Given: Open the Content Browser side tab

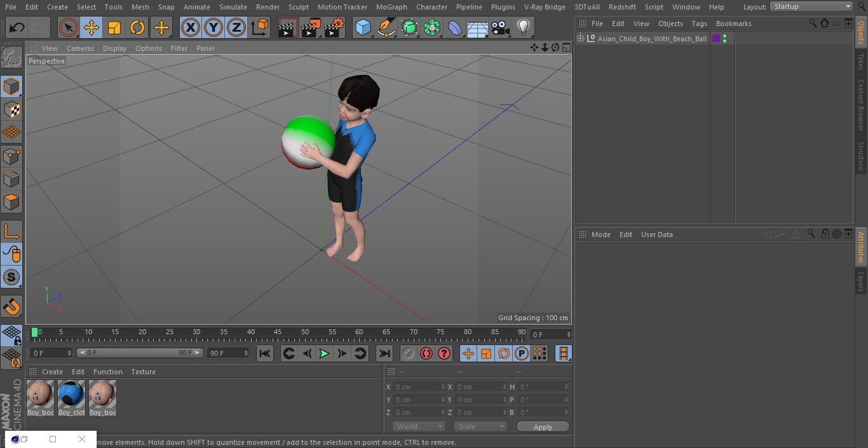Looking at the screenshot, I should click(x=861, y=105).
